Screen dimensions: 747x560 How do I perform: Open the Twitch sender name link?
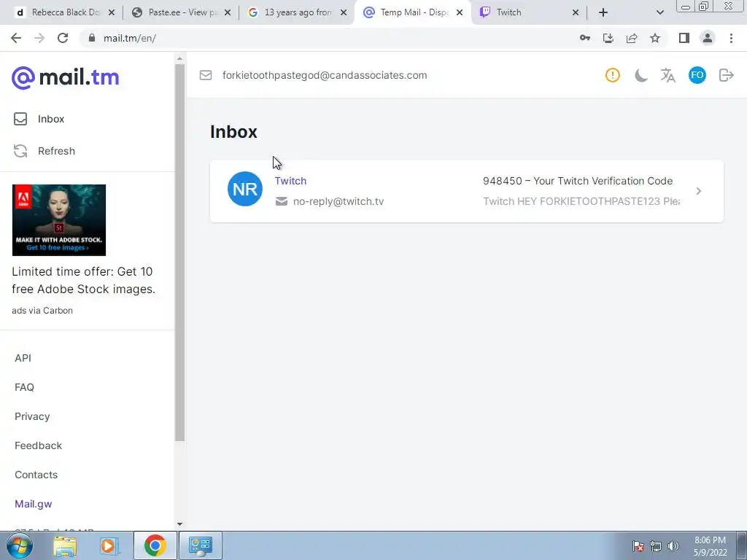coord(290,181)
